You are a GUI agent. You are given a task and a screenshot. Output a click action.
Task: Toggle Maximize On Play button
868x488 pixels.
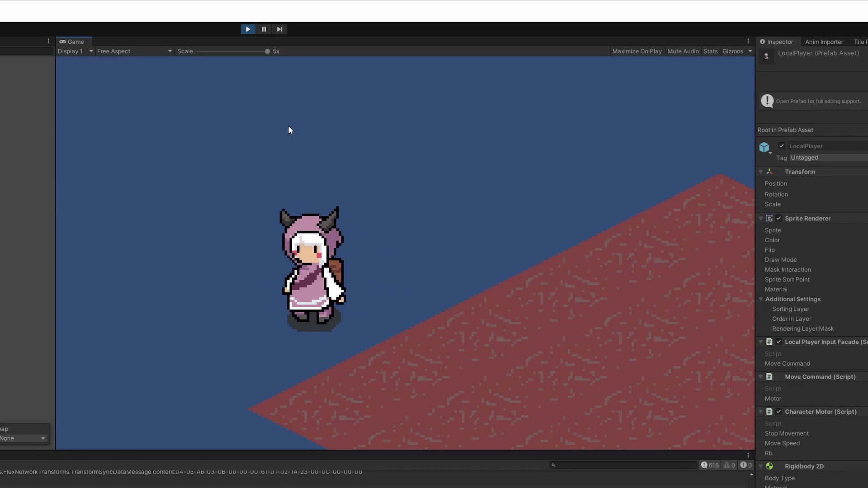(x=637, y=51)
